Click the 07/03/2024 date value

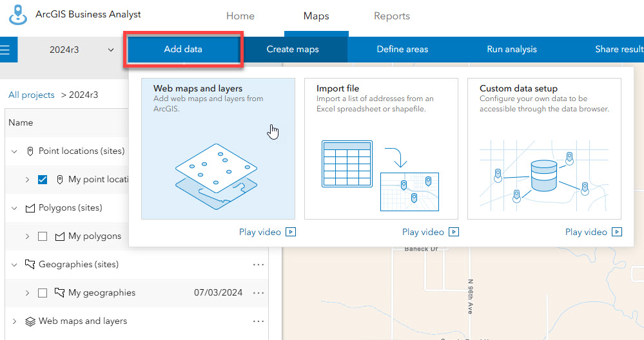218,292
